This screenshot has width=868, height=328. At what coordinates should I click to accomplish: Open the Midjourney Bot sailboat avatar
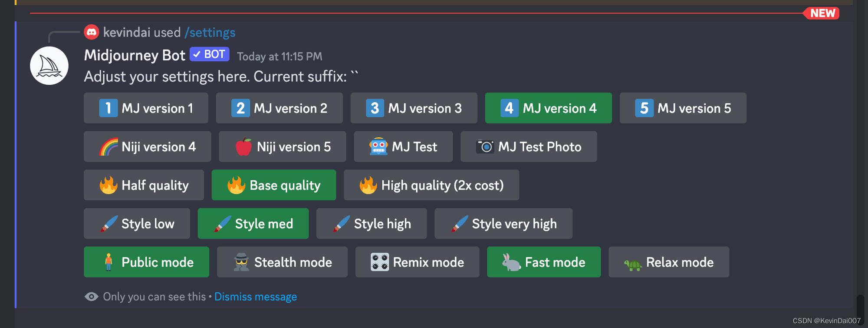49,66
